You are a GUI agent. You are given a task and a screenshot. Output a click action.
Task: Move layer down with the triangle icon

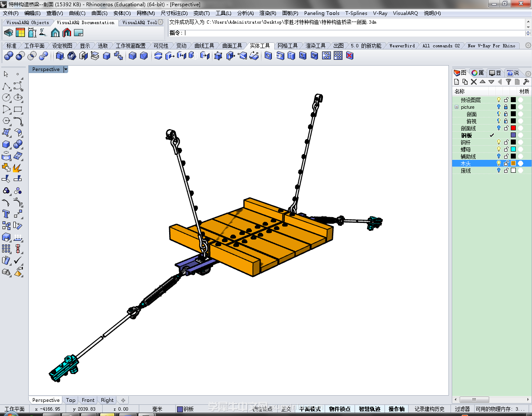click(491, 82)
